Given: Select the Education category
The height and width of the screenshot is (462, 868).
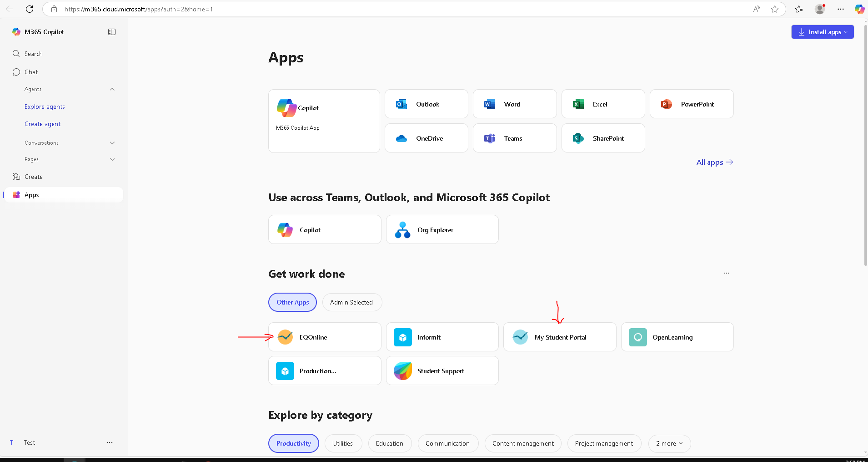Looking at the screenshot, I should tap(390, 443).
